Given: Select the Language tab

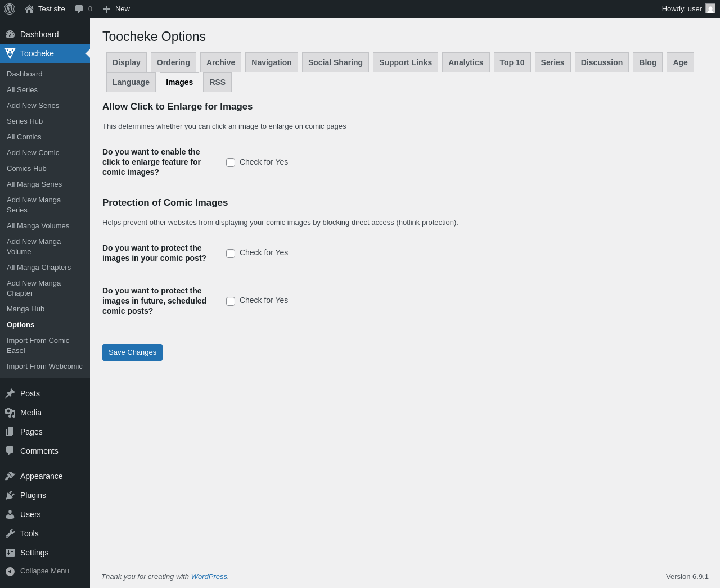Looking at the screenshot, I should [x=131, y=82].
